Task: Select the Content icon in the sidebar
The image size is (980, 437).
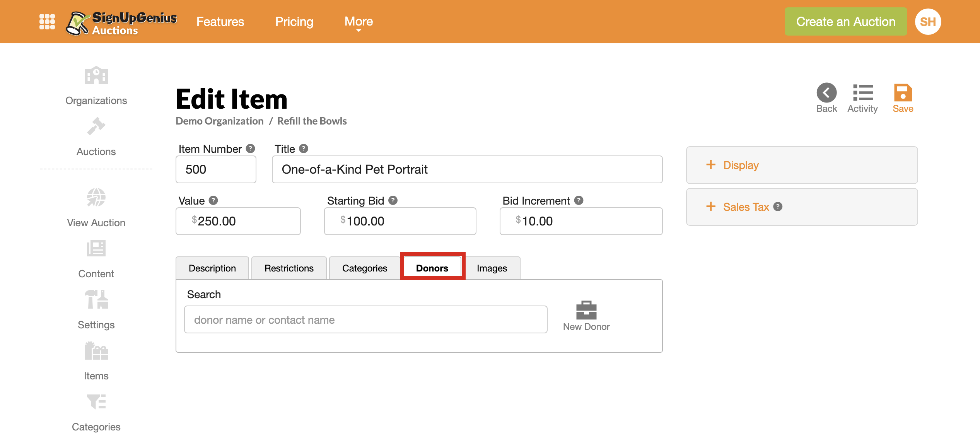Action: click(96, 249)
